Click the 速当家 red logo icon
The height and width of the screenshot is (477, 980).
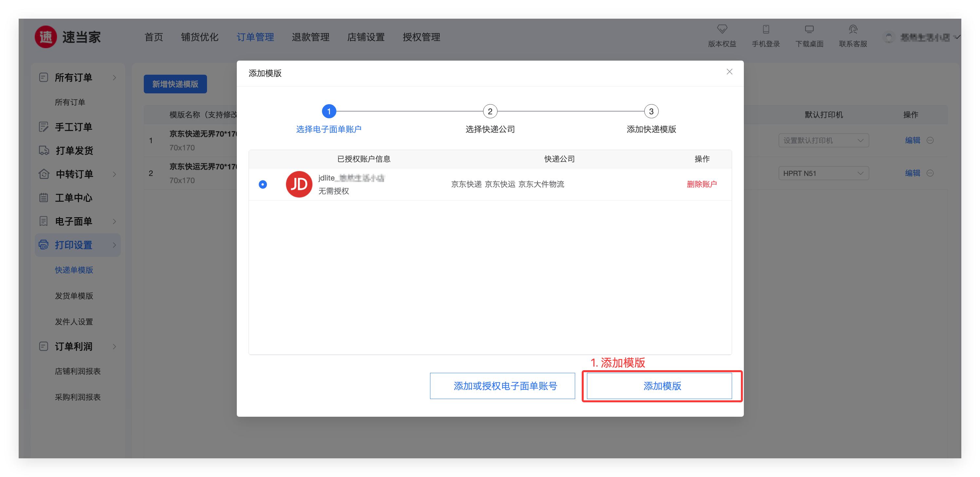tap(46, 37)
